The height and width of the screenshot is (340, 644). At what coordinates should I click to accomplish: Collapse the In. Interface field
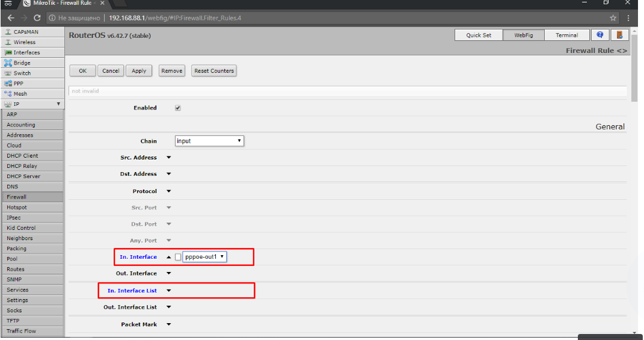click(169, 257)
